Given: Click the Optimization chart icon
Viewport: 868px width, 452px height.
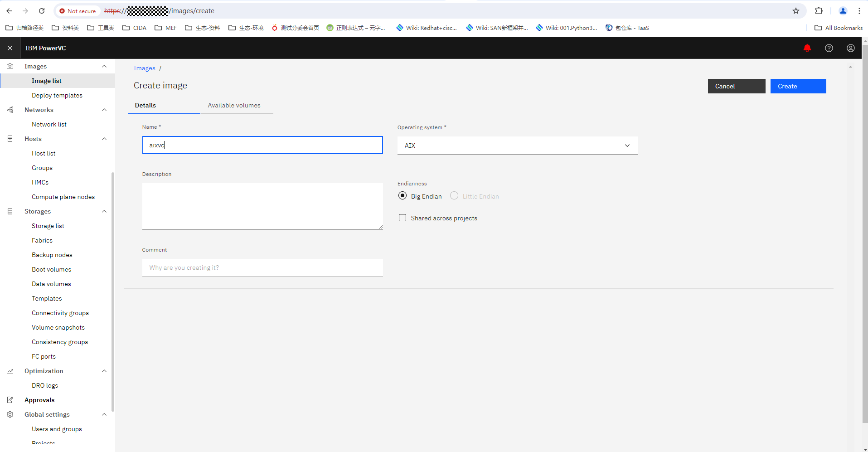Looking at the screenshot, I should (10, 371).
